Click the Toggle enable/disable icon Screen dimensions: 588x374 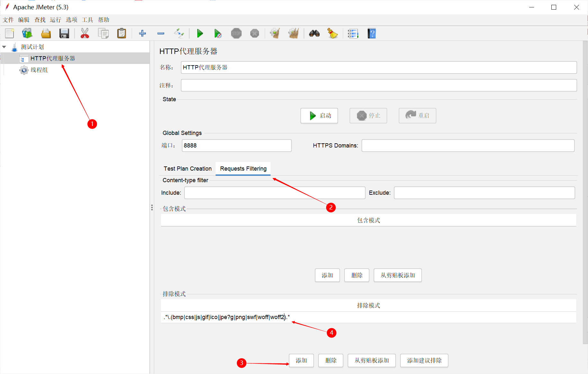tap(179, 33)
